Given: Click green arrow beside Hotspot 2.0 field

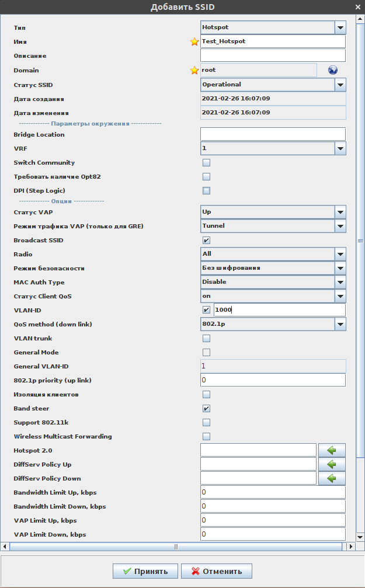Looking at the screenshot, I should coord(332,450).
